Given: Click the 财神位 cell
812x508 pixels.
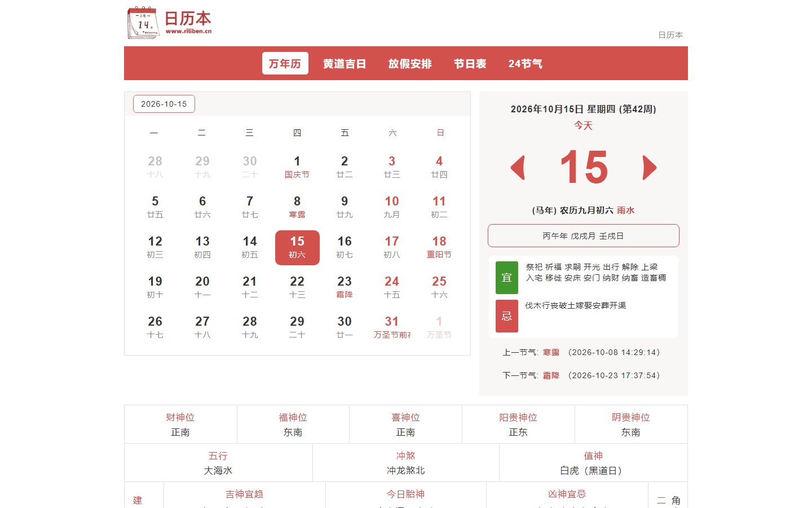Looking at the screenshot, I should click(180, 424).
